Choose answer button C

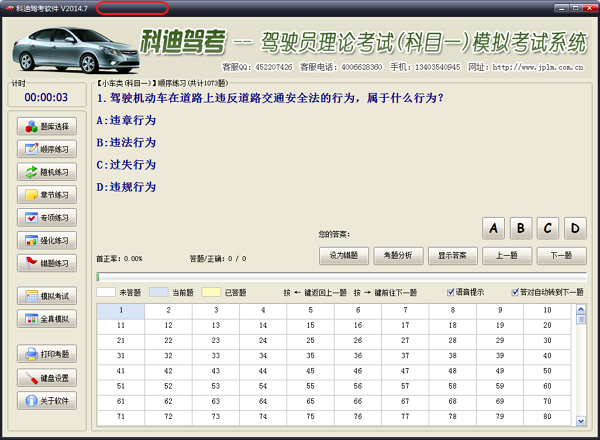coord(548,229)
